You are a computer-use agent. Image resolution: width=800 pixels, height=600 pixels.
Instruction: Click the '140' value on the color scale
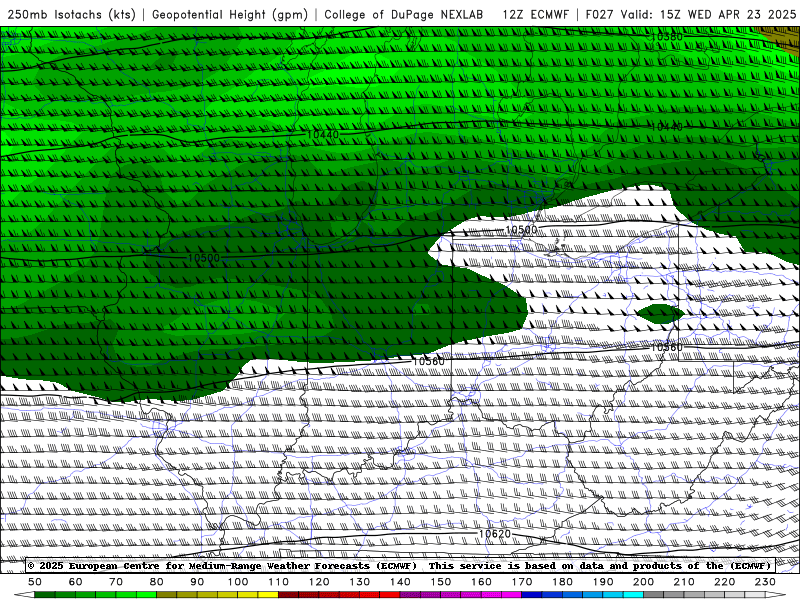pyautogui.click(x=400, y=582)
